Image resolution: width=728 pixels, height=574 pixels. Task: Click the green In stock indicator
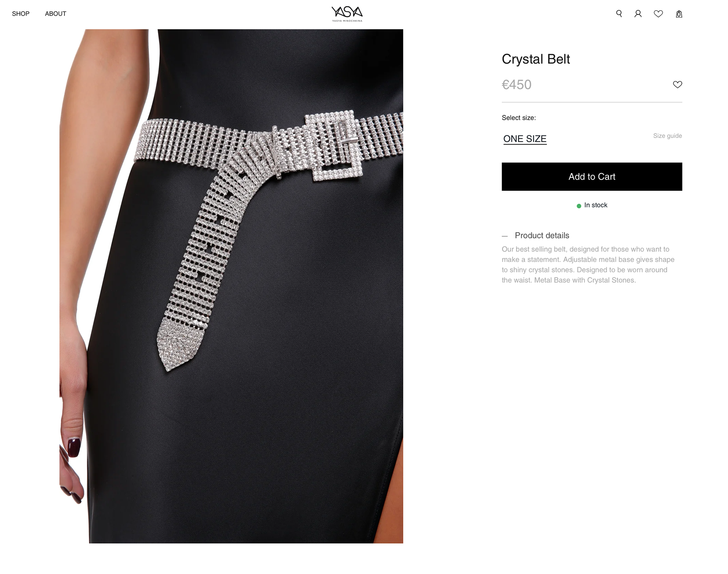579,206
